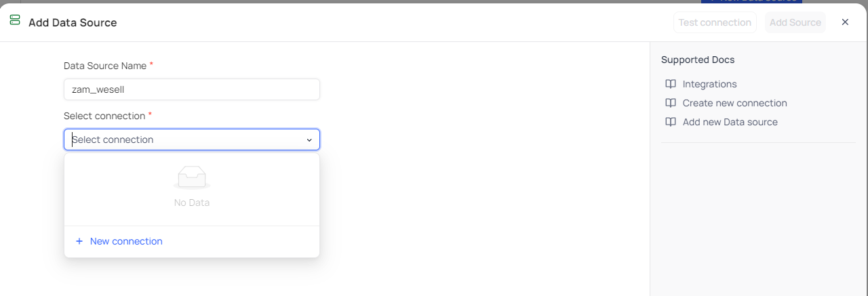
Task: Click the Data Source Name label
Action: coord(105,66)
